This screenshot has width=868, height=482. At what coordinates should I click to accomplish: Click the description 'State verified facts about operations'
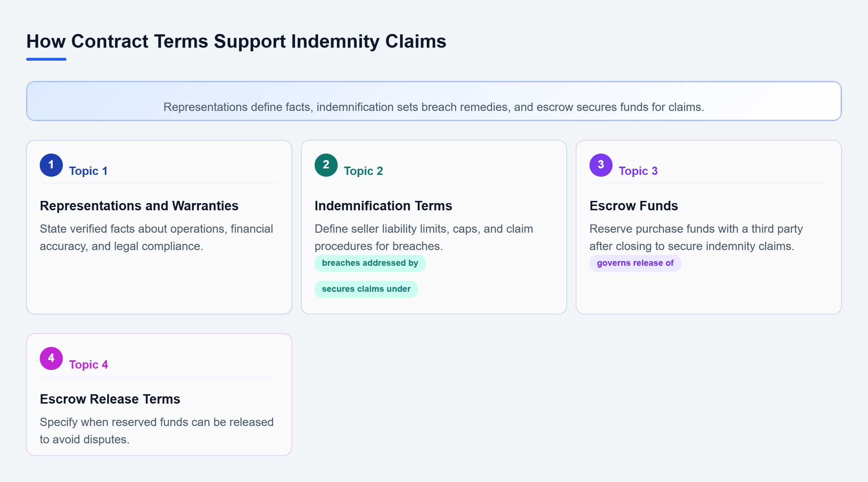[157, 237]
